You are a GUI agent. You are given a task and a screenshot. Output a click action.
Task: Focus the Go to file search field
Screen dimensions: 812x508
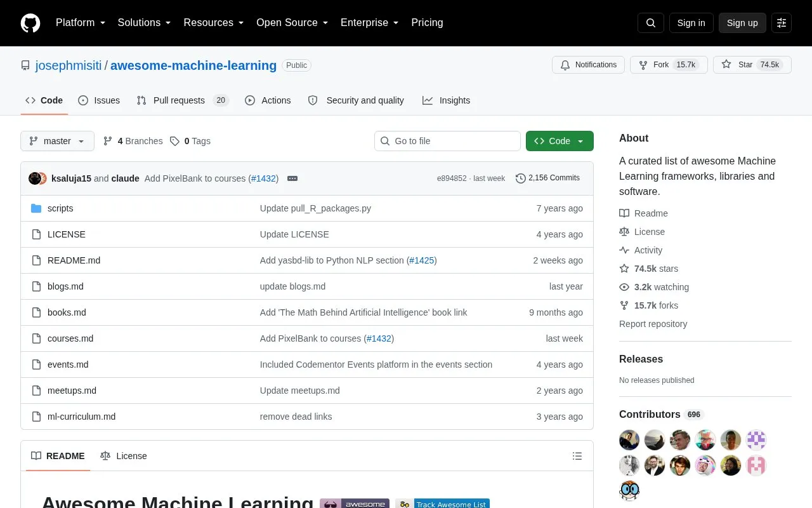click(447, 141)
